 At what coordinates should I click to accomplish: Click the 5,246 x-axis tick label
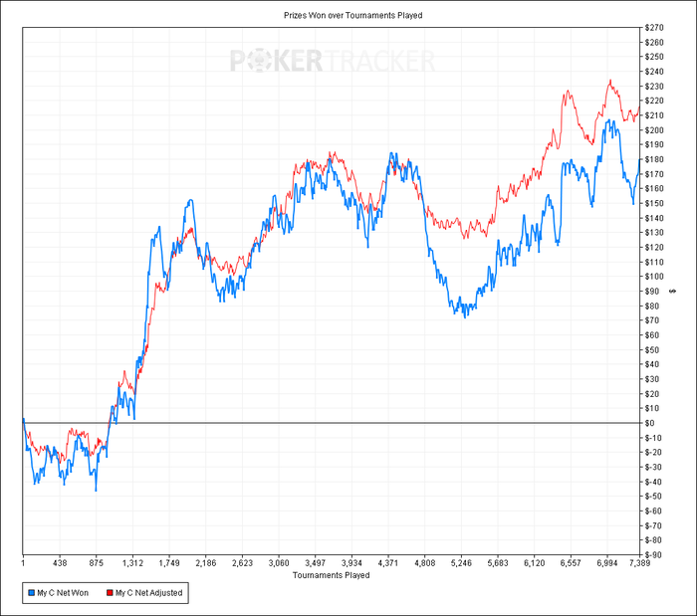[x=461, y=563]
